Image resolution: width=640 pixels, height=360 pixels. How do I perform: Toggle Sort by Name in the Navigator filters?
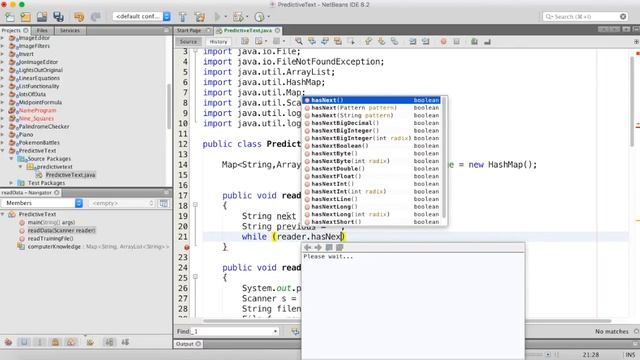tap(109, 342)
